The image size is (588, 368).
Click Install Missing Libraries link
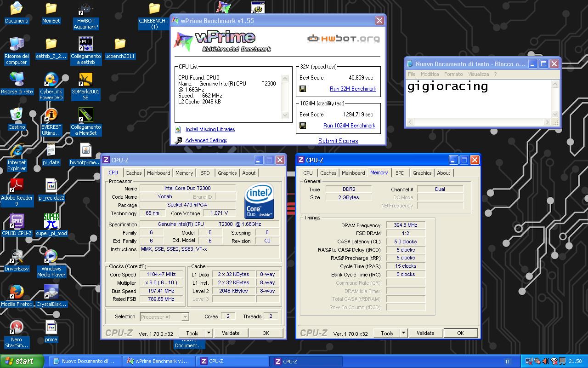[210, 129]
